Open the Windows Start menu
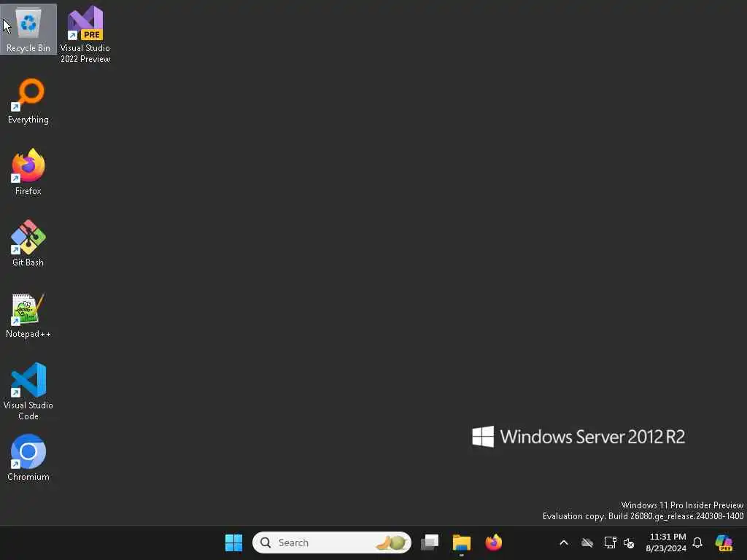The image size is (747, 560). (233, 542)
